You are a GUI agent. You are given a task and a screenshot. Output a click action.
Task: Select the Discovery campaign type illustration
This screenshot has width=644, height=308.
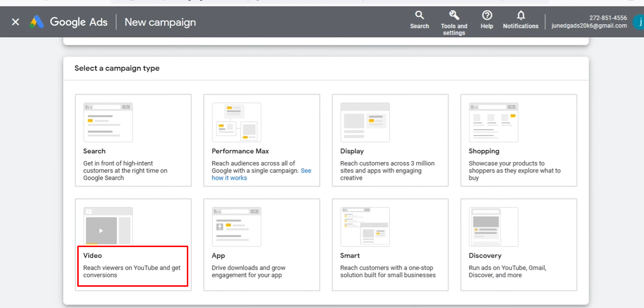(493, 227)
